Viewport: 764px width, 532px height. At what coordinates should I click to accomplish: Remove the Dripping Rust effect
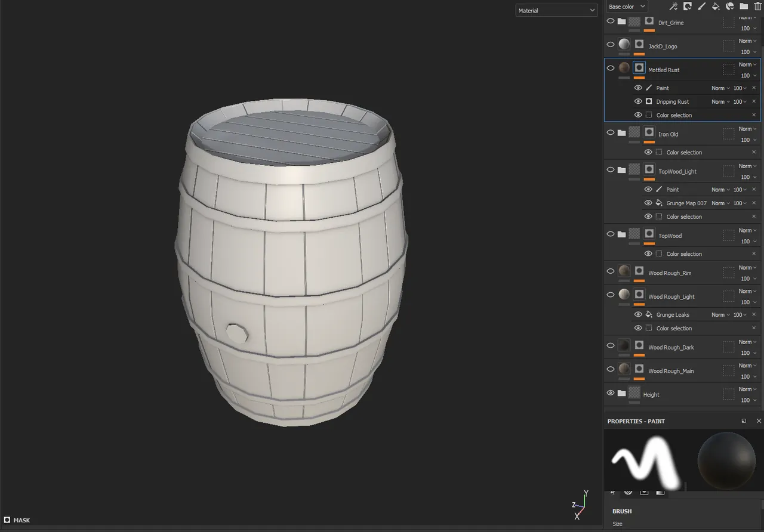[754, 101]
